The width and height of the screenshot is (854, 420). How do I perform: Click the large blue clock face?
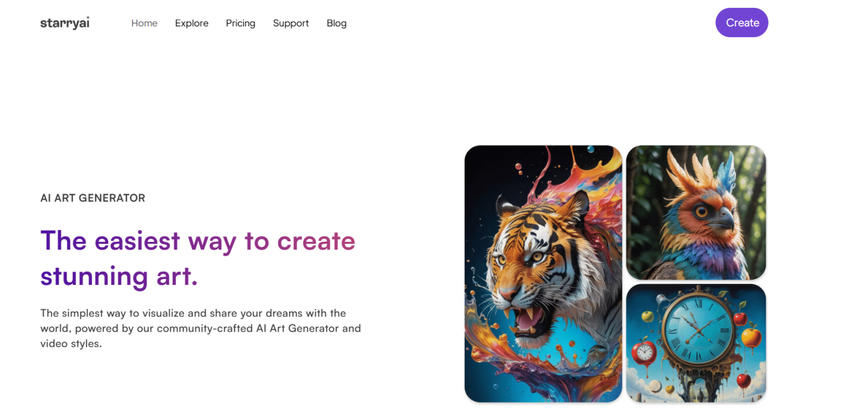point(698,331)
